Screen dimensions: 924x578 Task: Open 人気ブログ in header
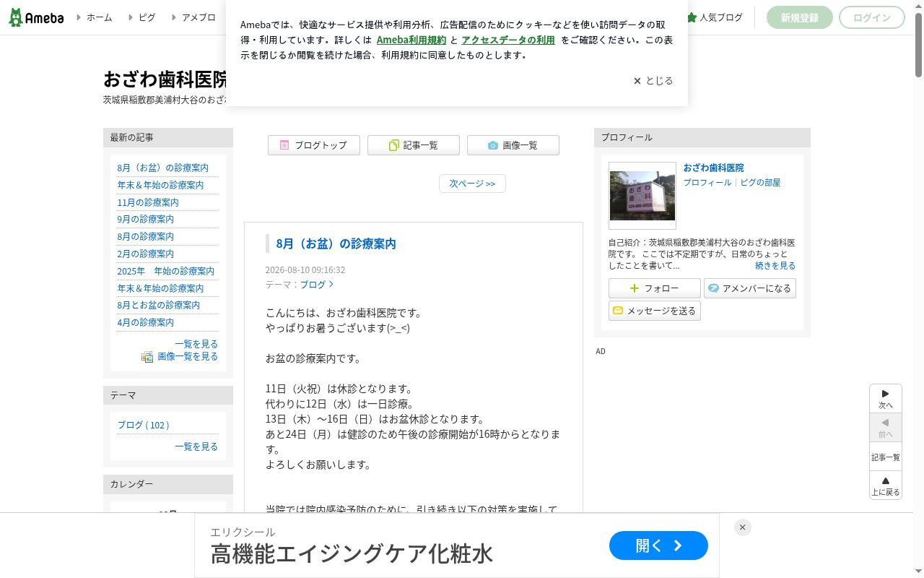pyautogui.click(x=715, y=17)
